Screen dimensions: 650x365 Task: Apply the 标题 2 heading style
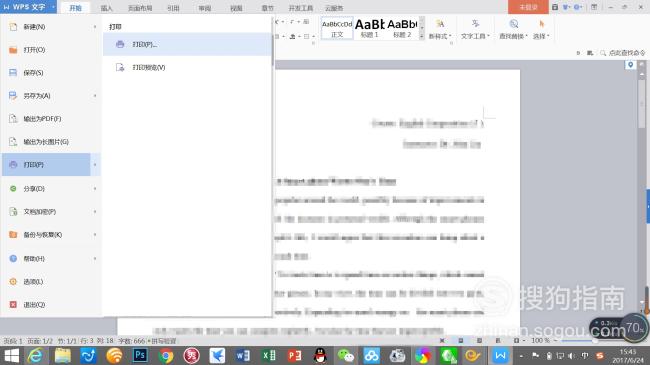pyautogui.click(x=402, y=28)
